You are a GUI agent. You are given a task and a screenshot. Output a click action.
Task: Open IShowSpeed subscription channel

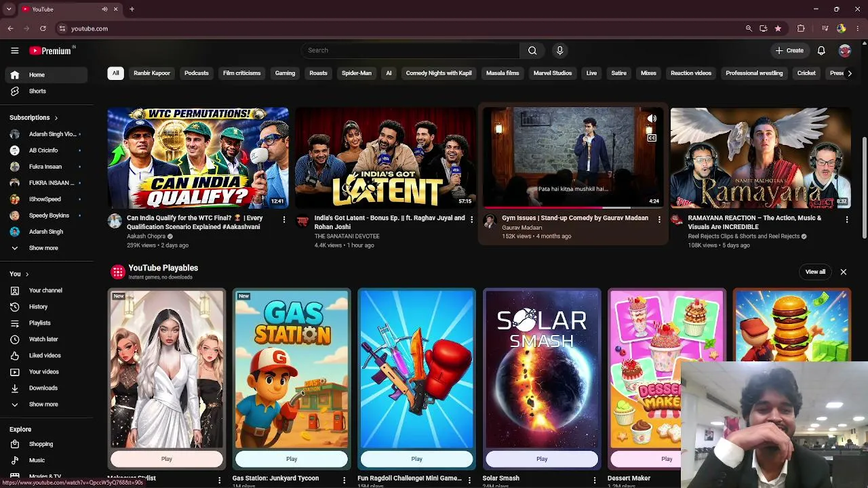pos(45,199)
